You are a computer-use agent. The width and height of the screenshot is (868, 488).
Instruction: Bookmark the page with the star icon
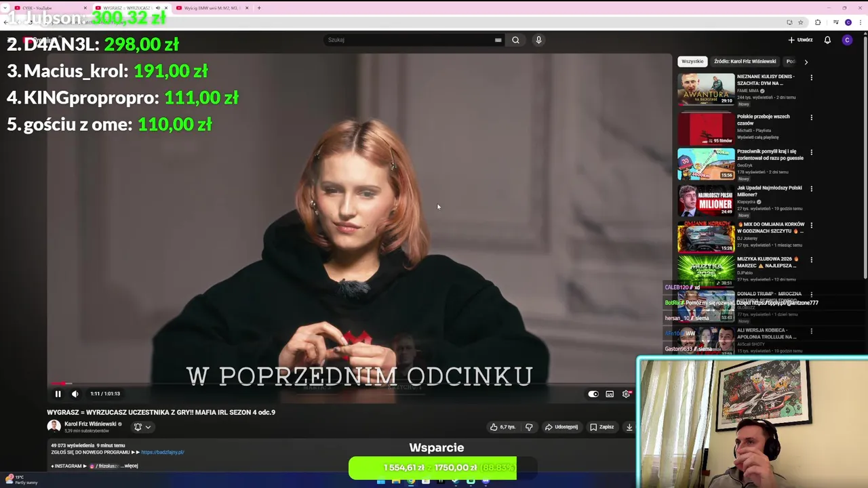pyautogui.click(x=801, y=22)
